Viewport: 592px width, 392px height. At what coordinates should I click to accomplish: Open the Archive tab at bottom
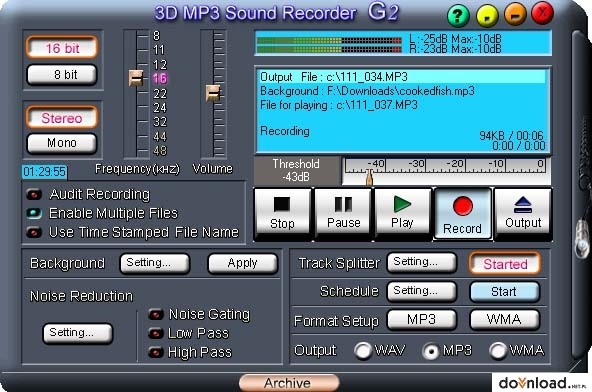[x=289, y=383]
